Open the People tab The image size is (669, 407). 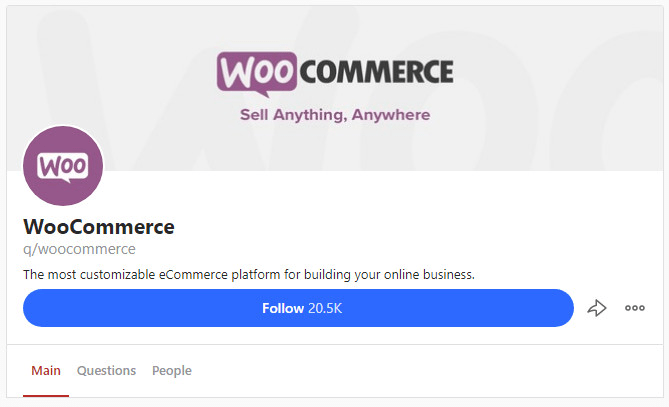(172, 371)
